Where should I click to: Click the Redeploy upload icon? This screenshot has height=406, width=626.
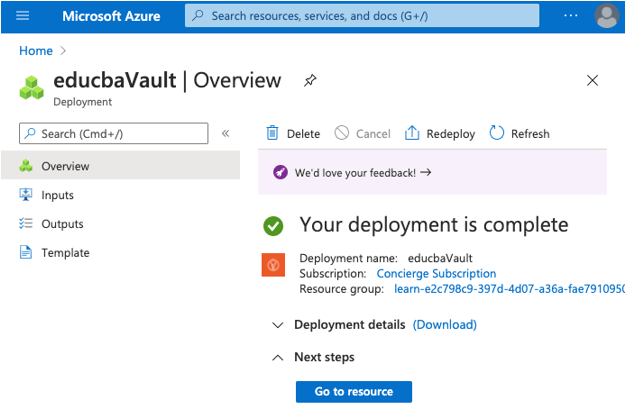coord(412,133)
